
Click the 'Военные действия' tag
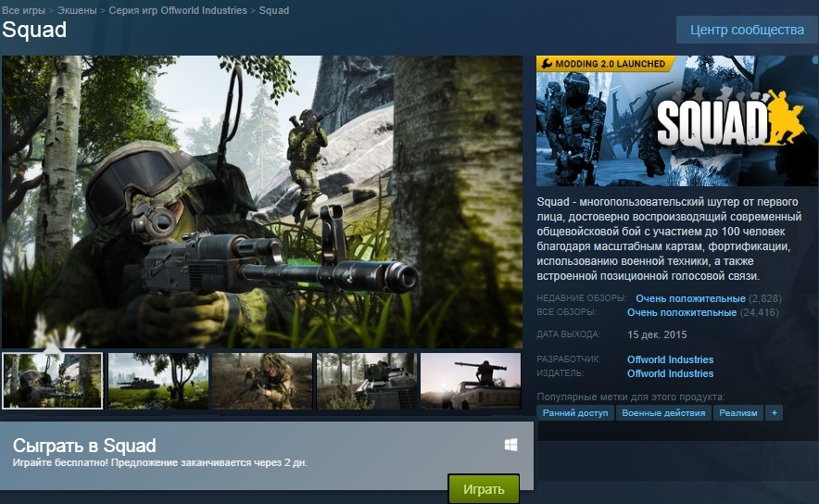click(663, 412)
